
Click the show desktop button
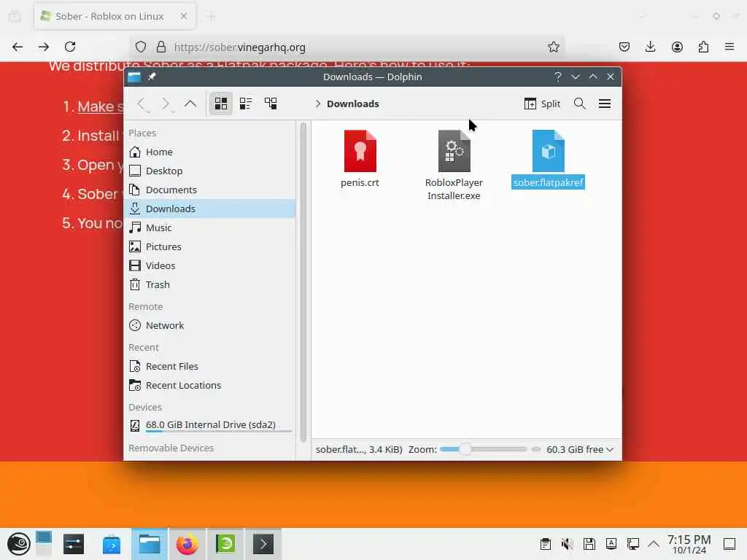tap(729, 544)
